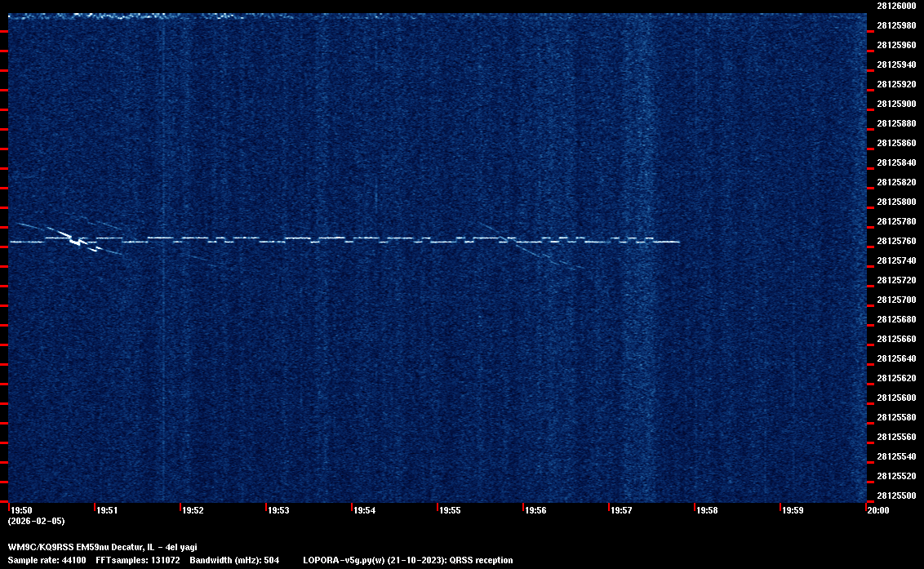Screen dimensions: 924x569
Task: Select the 19:55 time marker
Action: click(450, 510)
